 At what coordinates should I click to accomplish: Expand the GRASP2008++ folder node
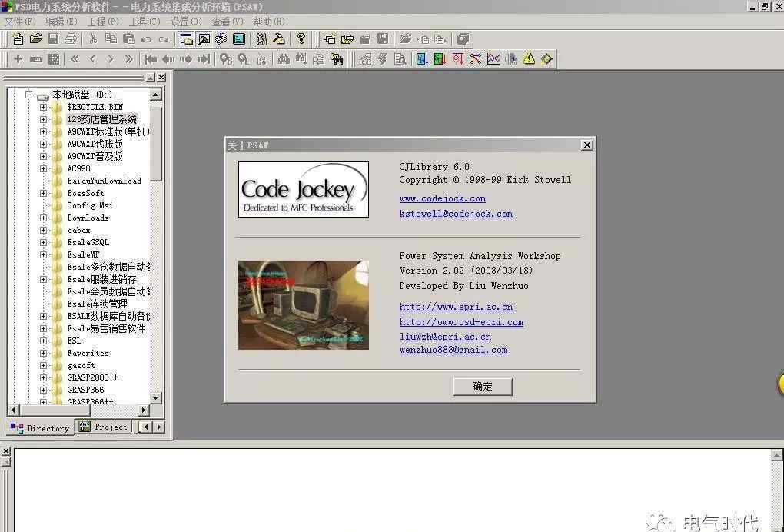point(44,377)
